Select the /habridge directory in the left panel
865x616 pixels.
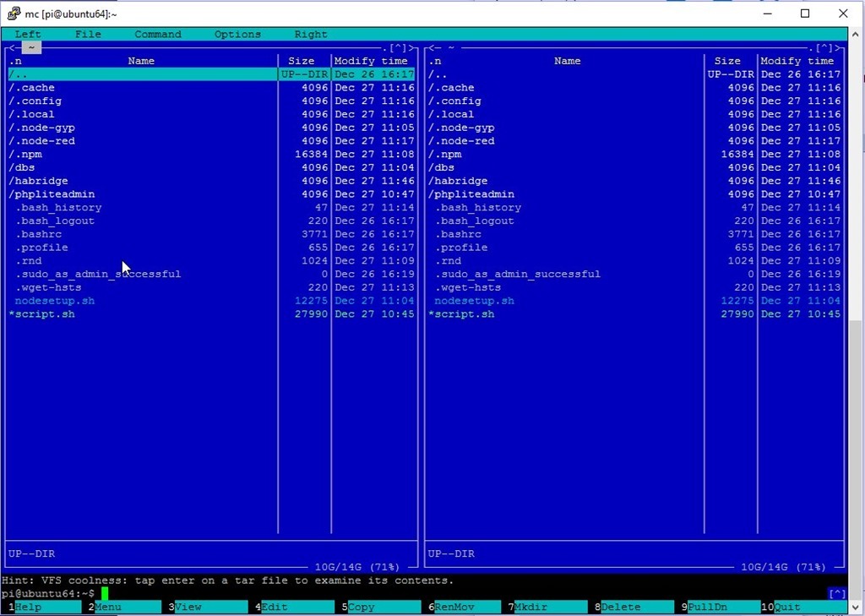pos(39,181)
